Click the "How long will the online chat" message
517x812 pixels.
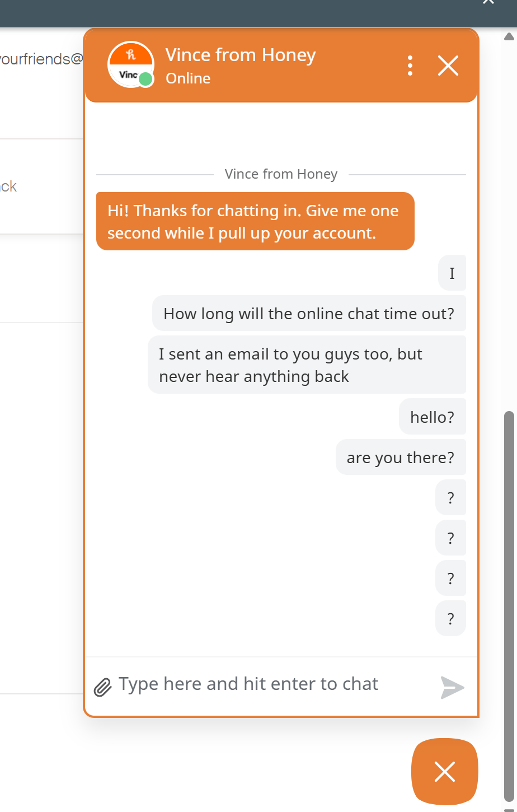click(x=309, y=314)
